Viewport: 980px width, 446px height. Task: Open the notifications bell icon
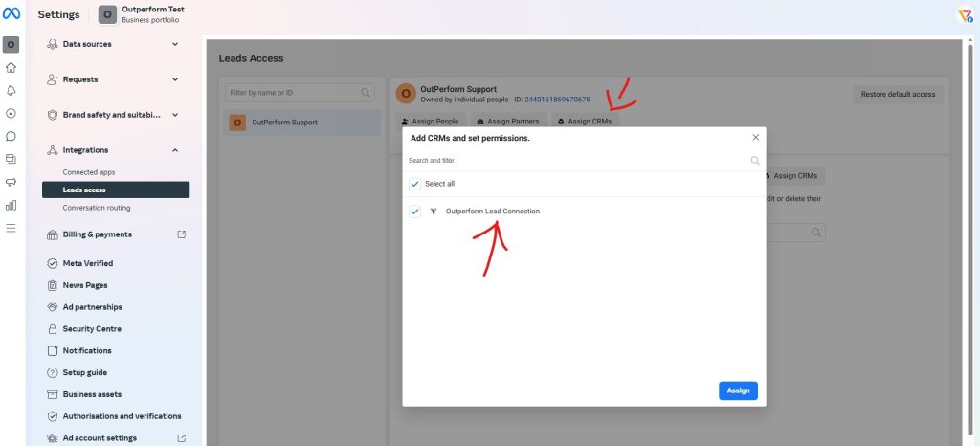coord(11,90)
